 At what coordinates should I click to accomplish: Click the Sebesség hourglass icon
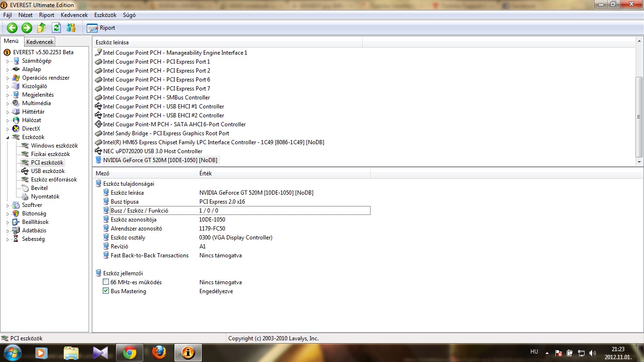16,239
